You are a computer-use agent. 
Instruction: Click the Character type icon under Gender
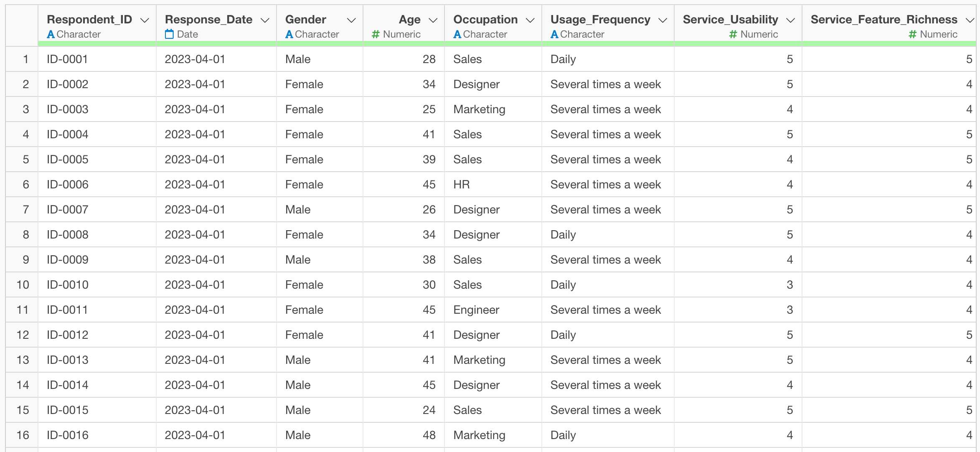[x=289, y=34]
